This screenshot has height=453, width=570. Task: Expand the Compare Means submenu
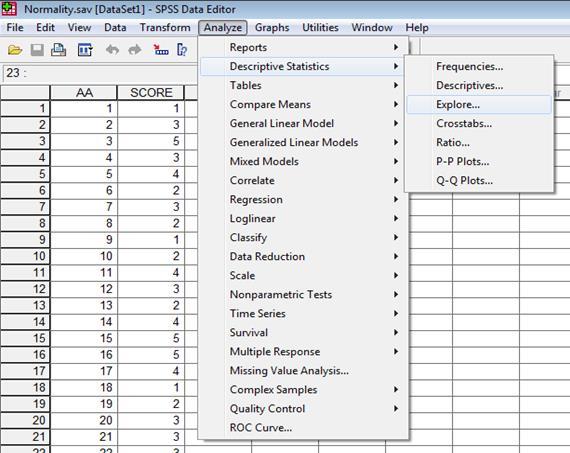point(302,104)
